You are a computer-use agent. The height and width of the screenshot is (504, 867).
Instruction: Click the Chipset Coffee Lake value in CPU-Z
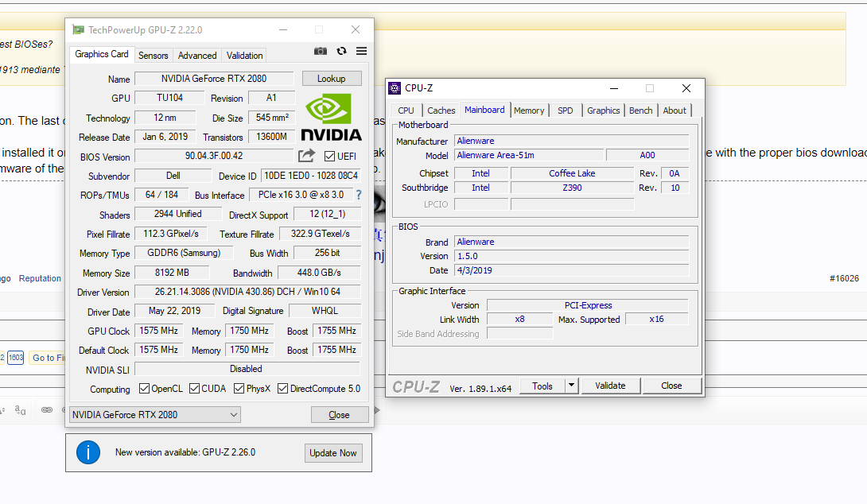point(572,173)
